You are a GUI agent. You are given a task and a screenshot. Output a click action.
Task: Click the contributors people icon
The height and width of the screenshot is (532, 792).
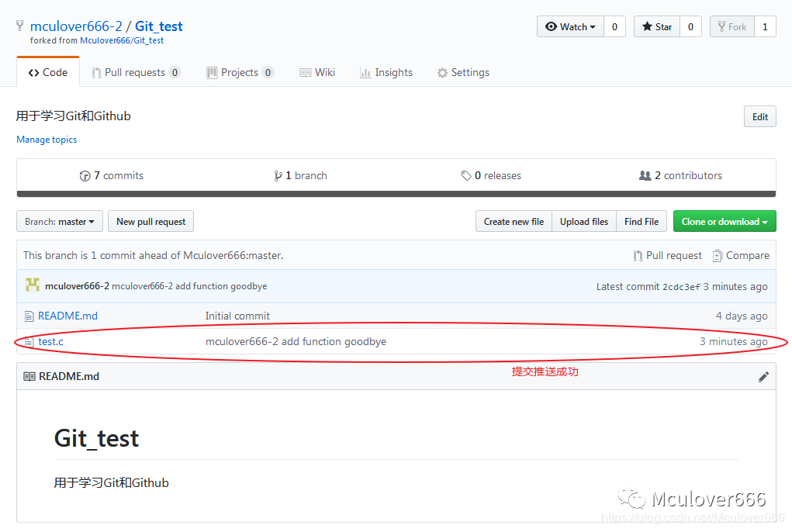point(645,176)
